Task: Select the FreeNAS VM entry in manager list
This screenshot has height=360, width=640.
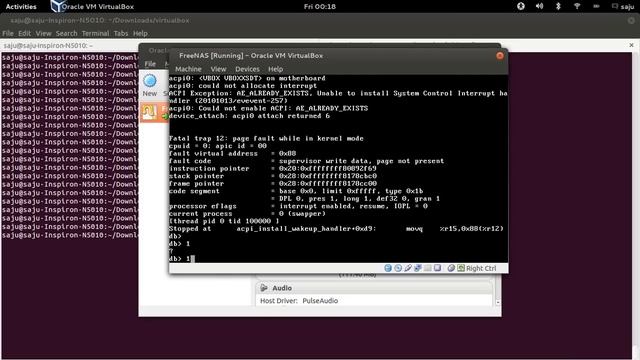Action: point(154,112)
